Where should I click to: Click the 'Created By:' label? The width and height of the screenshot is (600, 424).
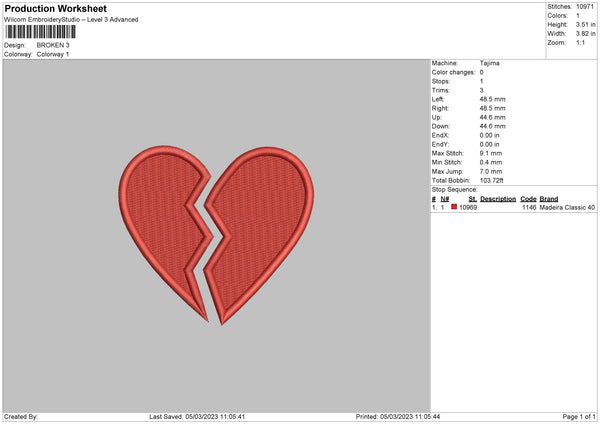(21, 417)
